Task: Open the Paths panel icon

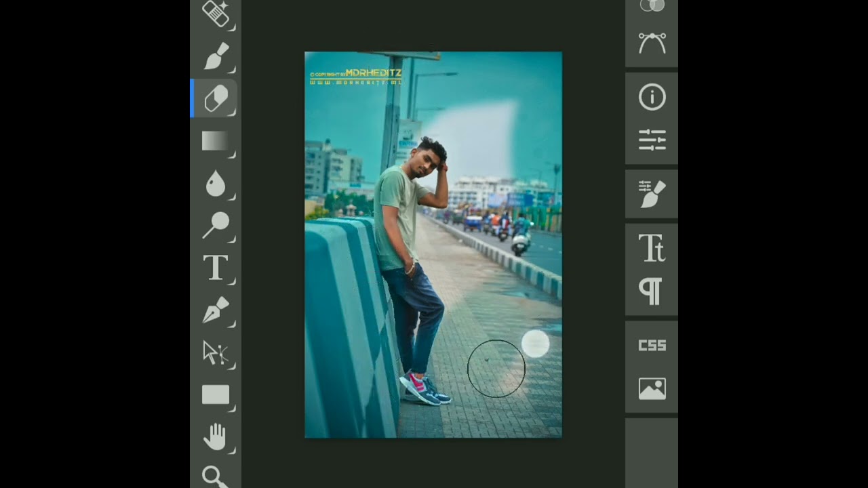Action: 652,43
